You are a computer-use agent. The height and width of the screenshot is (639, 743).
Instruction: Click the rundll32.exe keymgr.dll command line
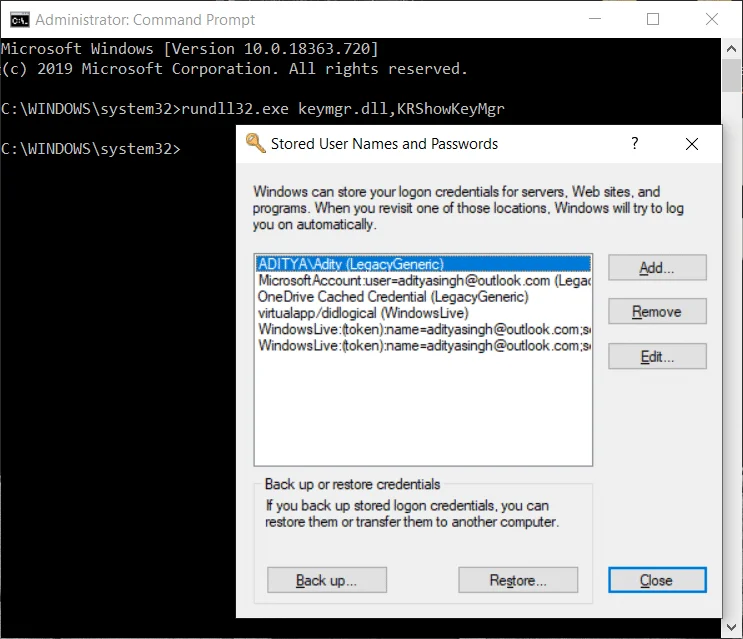pos(253,109)
